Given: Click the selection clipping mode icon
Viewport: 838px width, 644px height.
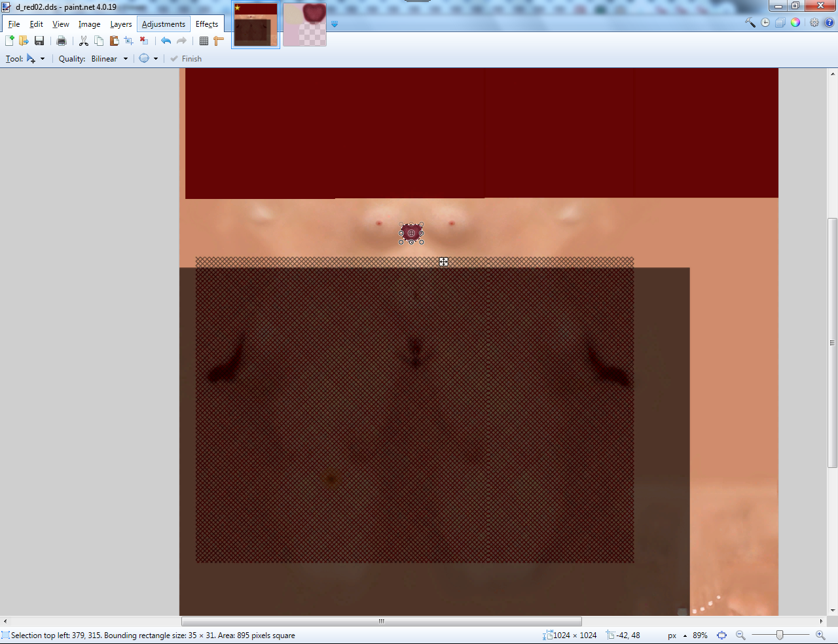Looking at the screenshot, I should [x=144, y=58].
